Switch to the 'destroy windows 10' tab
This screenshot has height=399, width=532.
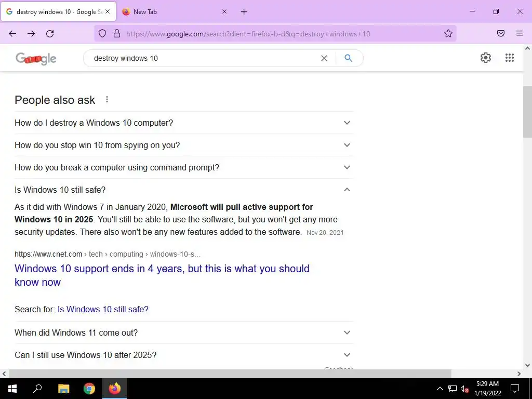pyautogui.click(x=58, y=11)
